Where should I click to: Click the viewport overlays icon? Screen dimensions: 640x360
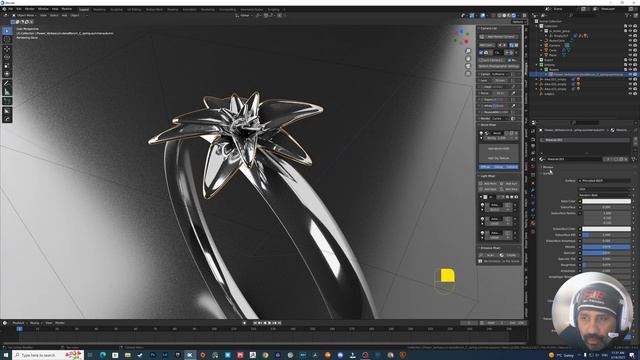pos(483,16)
